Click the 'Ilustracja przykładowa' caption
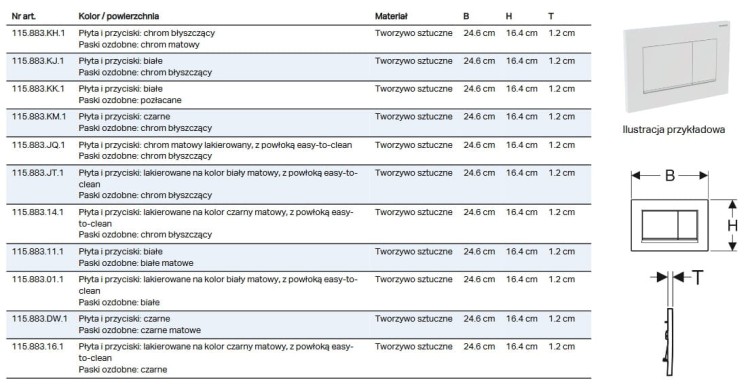The width and height of the screenshot is (750, 384). point(673,130)
